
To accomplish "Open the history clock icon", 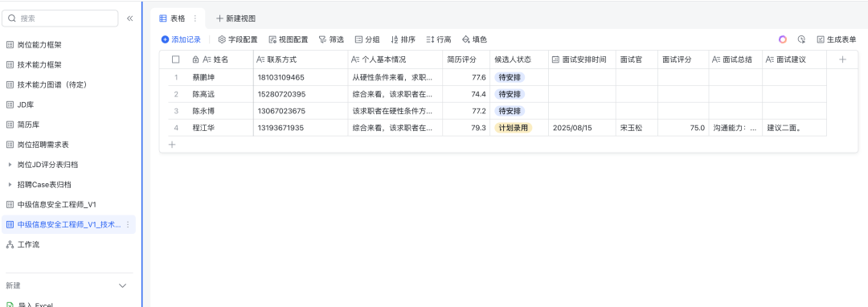I will tap(801, 40).
